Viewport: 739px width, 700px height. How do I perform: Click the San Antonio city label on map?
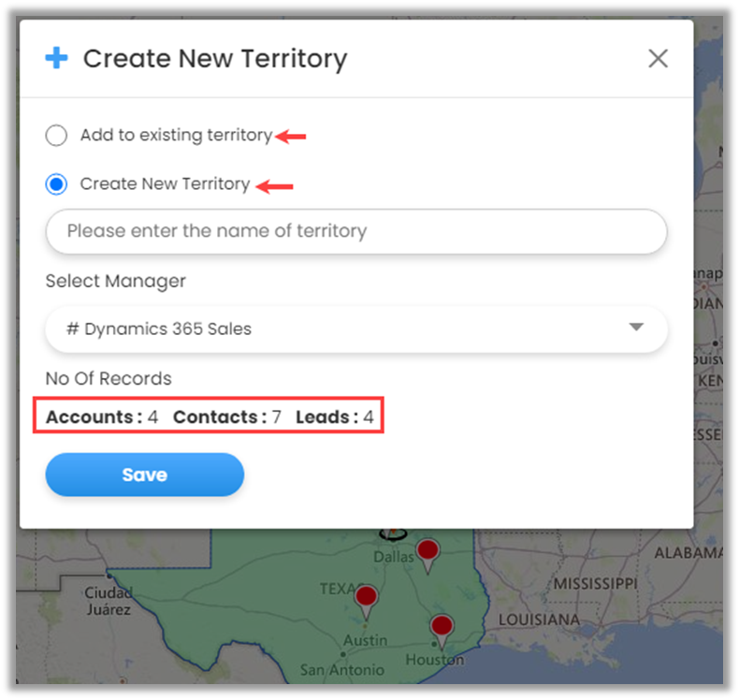click(x=341, y=670)
